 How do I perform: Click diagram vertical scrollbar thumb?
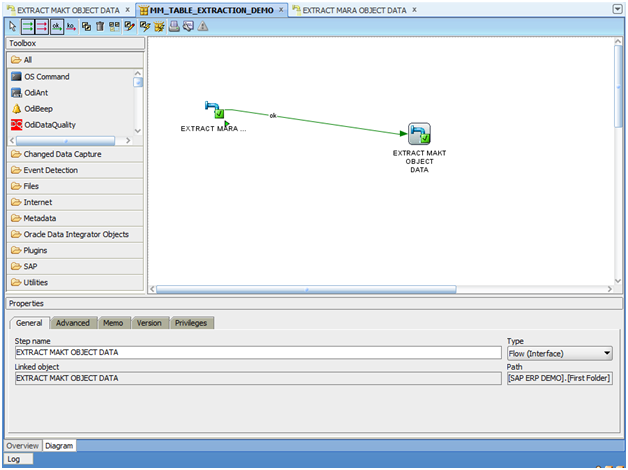618,86
